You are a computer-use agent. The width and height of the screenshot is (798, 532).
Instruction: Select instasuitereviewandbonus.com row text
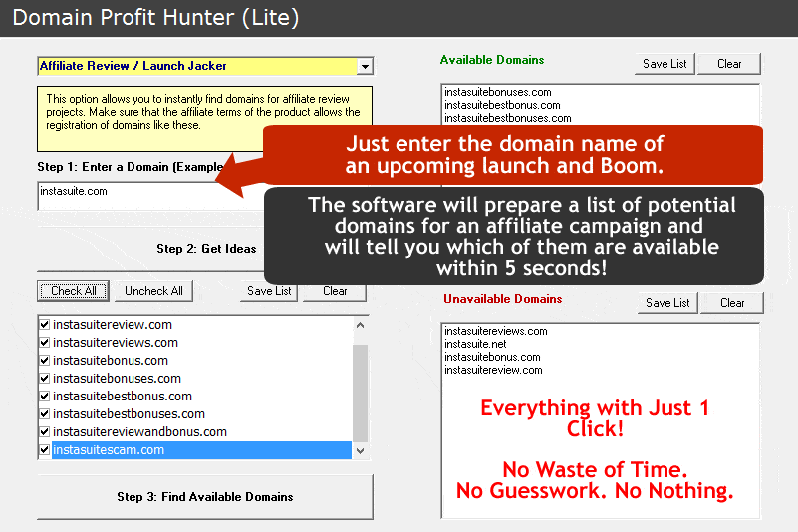[139, 432]
